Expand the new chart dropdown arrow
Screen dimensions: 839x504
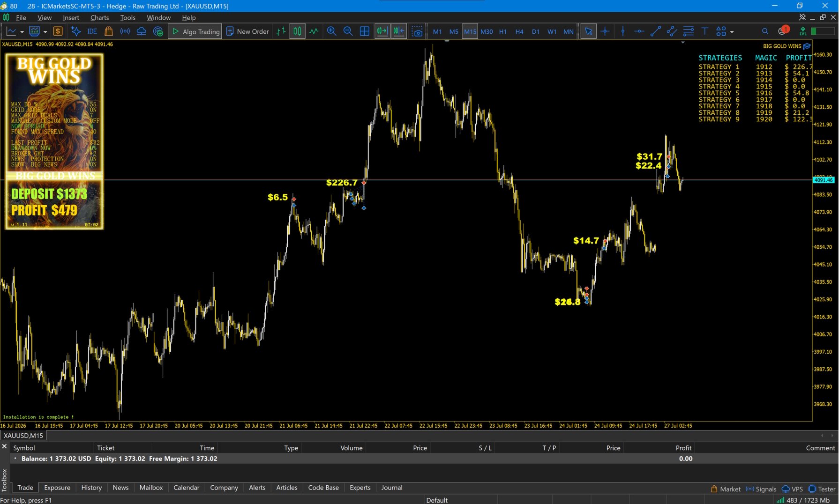(22, 32)
